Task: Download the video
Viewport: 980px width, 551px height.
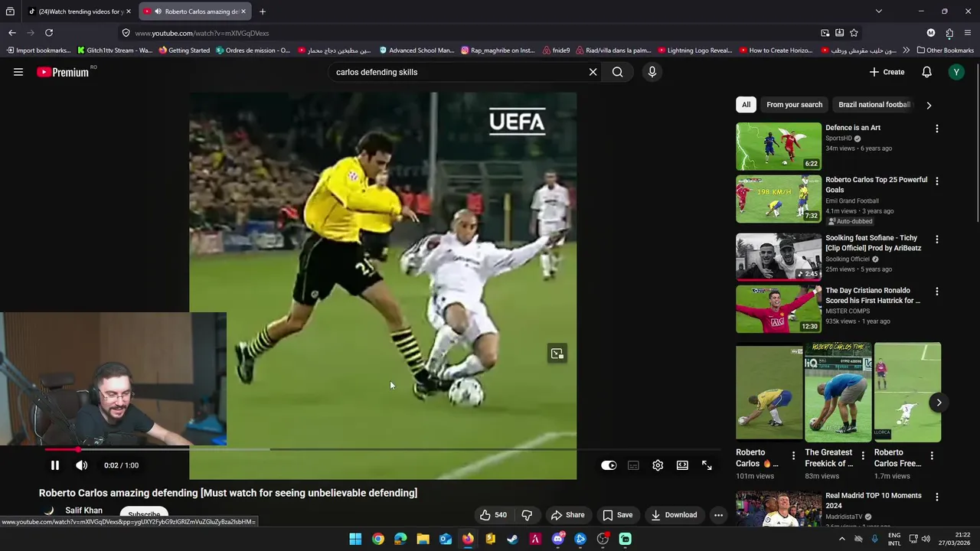Action: (674, 515)
